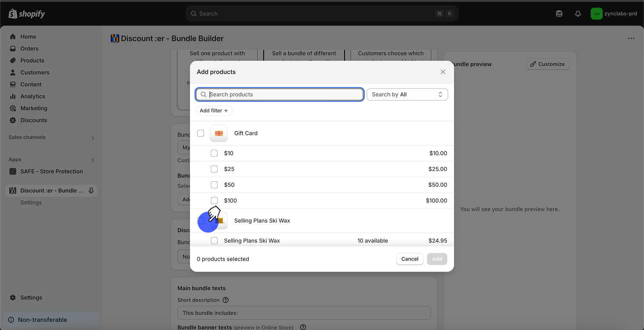Screen dimensions: 644x330
Task: Click the zynclabs-prd account avatar
Action: tap(596, 14)
